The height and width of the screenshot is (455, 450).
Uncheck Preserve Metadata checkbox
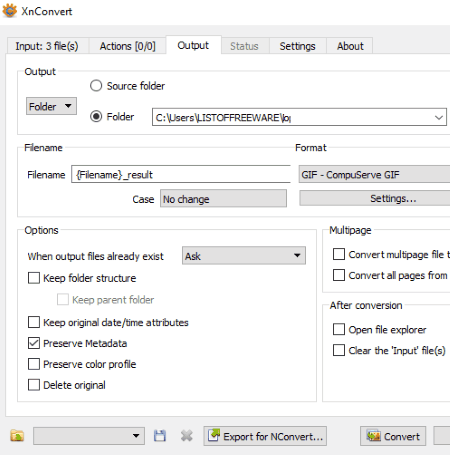click(34, 343)
